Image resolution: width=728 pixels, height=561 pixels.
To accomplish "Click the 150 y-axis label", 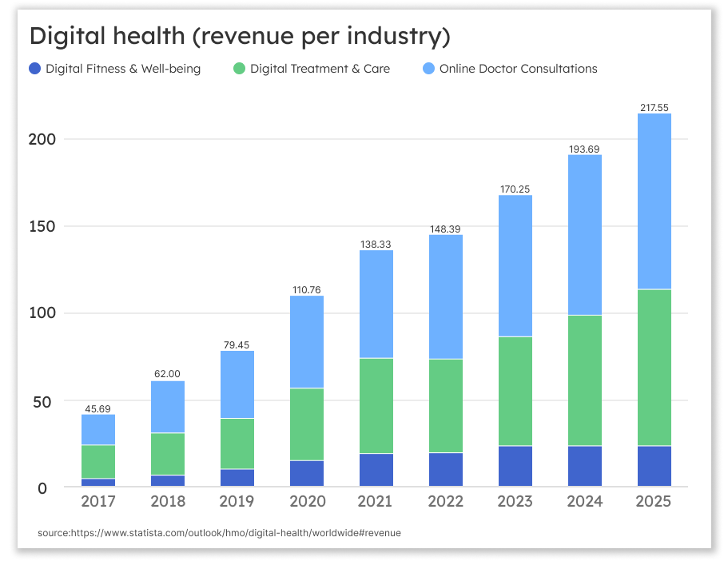I will pos(42,227).
